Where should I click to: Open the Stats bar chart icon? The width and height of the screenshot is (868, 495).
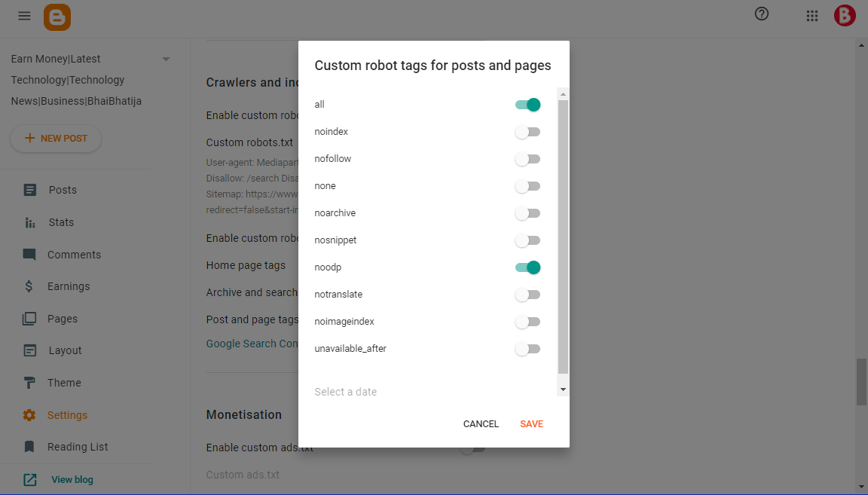tap(30, 222)
